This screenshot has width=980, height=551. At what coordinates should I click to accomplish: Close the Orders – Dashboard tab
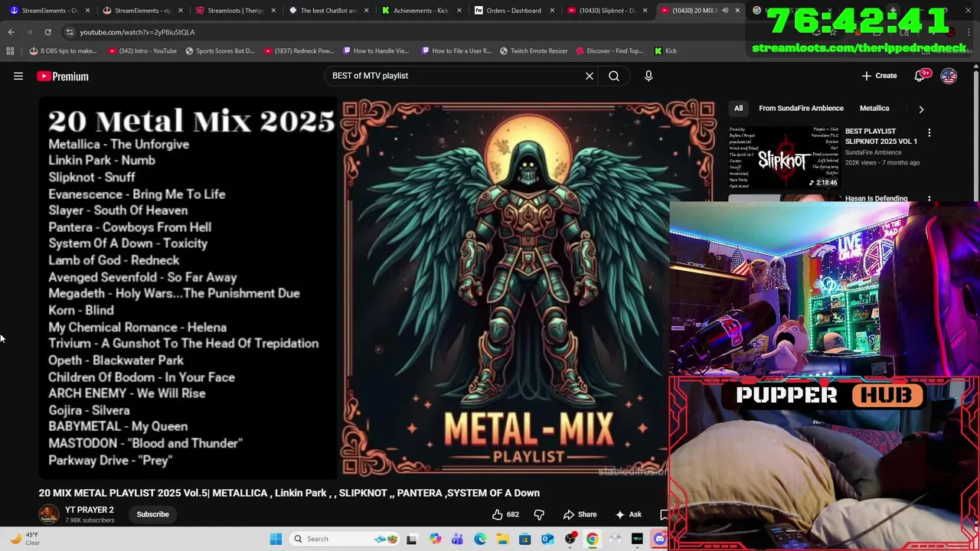click(x=552, y=11)
